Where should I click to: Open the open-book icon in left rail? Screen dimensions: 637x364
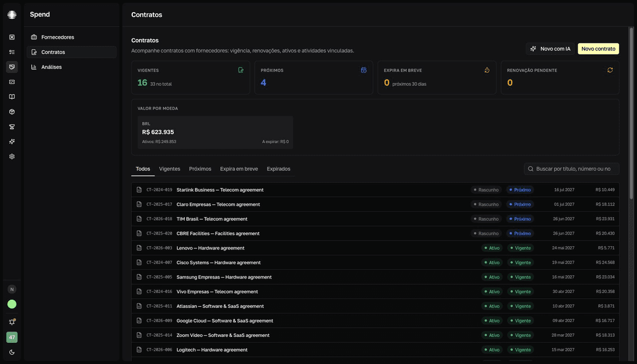click(12, 97)
